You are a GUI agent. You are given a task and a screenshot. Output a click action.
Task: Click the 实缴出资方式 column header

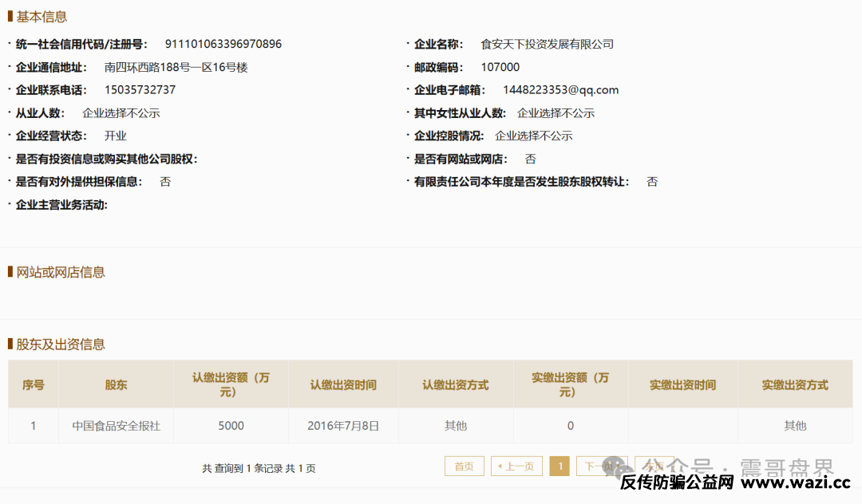coord(795,385)
